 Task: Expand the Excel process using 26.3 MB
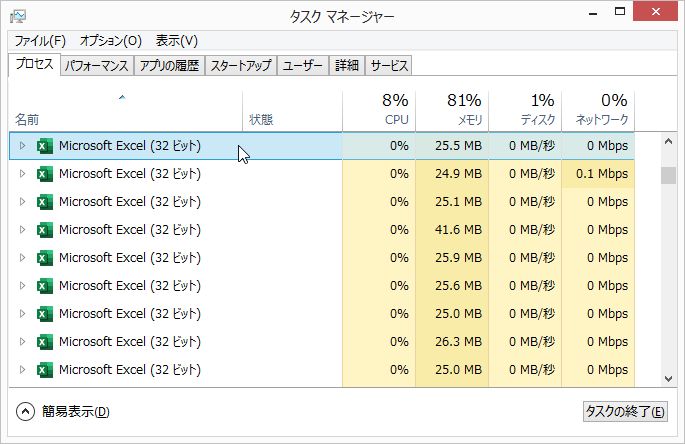click(22, 341)
